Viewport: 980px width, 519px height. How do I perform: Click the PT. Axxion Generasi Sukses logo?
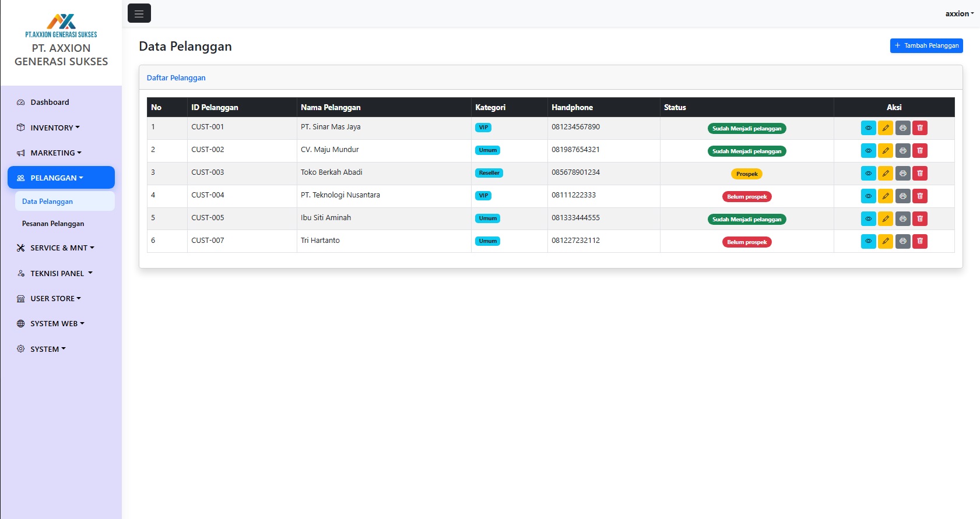pos(61,26)
